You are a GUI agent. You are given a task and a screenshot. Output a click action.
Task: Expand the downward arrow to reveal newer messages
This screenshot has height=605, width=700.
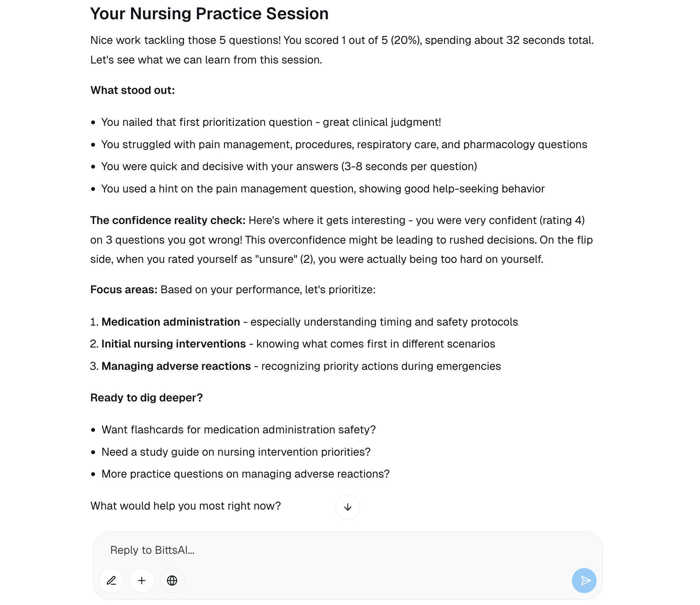point(347,507)
